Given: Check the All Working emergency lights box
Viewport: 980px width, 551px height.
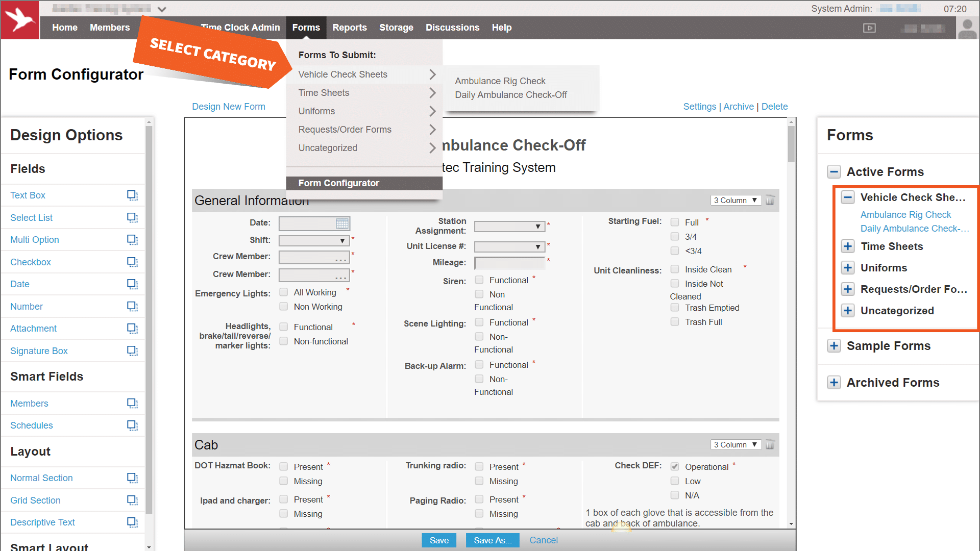Looking at the screenshot, I should [284, 292].
